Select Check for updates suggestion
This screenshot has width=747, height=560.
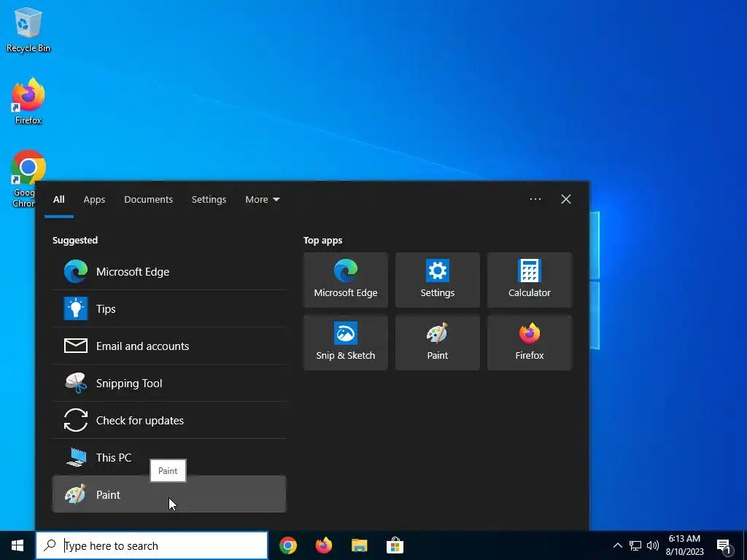(x=169, y=420)
